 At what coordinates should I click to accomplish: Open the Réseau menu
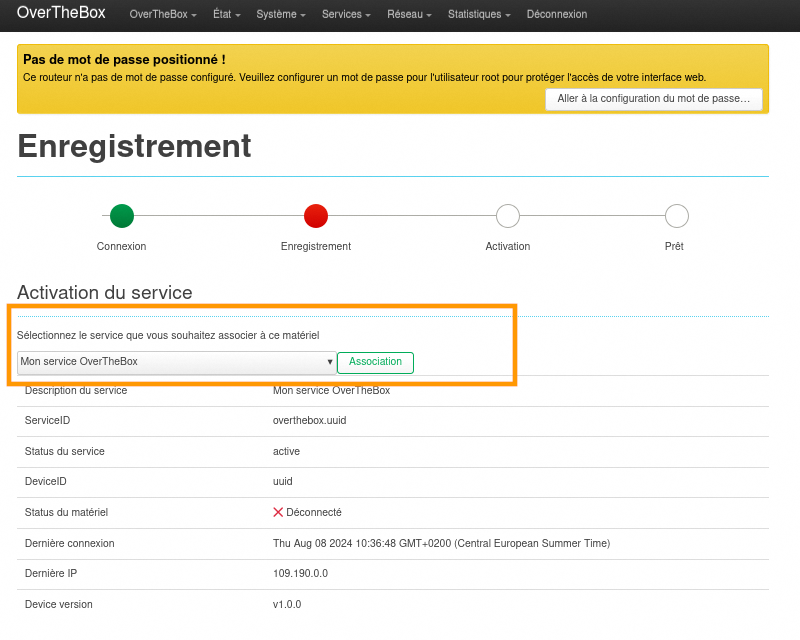(x=409, y=15)
